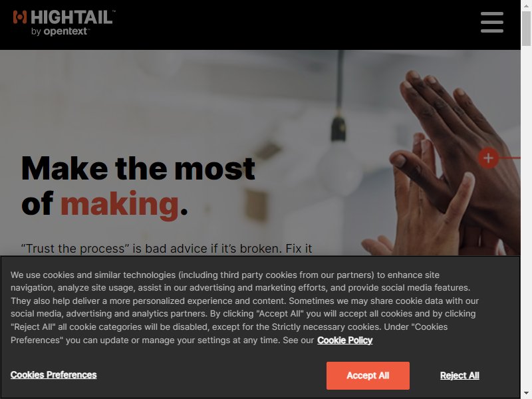Screen dimensions: 532x399
Task: Click the "by opentext" tagline
Action: tap(60, 31)
